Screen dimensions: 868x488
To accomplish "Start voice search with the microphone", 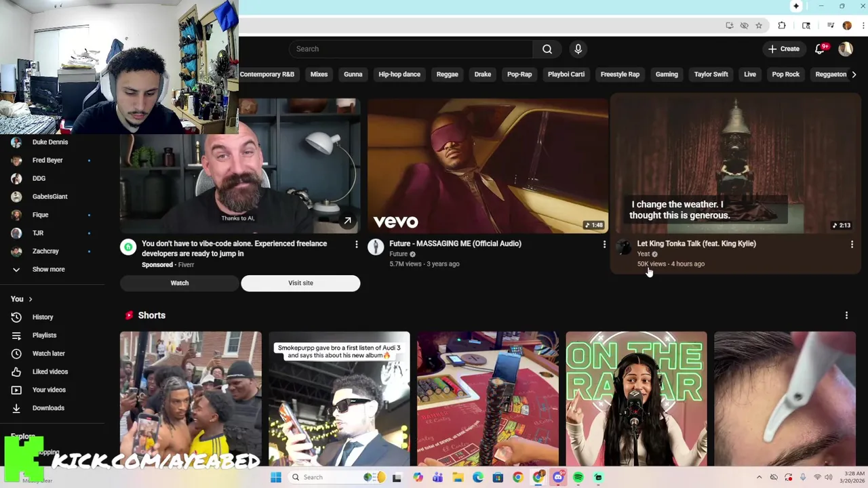I will pyautogui.click(x=578, y=49).
